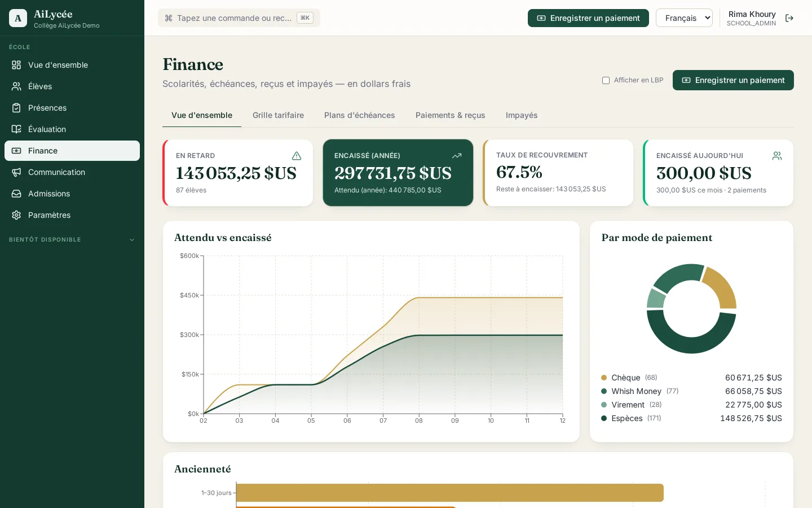This screenshot has width=812, height=508.
Task: Click Enregistrer un paiement below the header
Action: tap(733, 80)
